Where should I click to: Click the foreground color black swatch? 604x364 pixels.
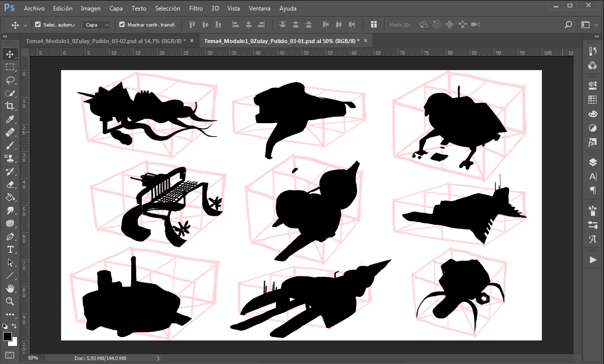click(x=7, y=336)
